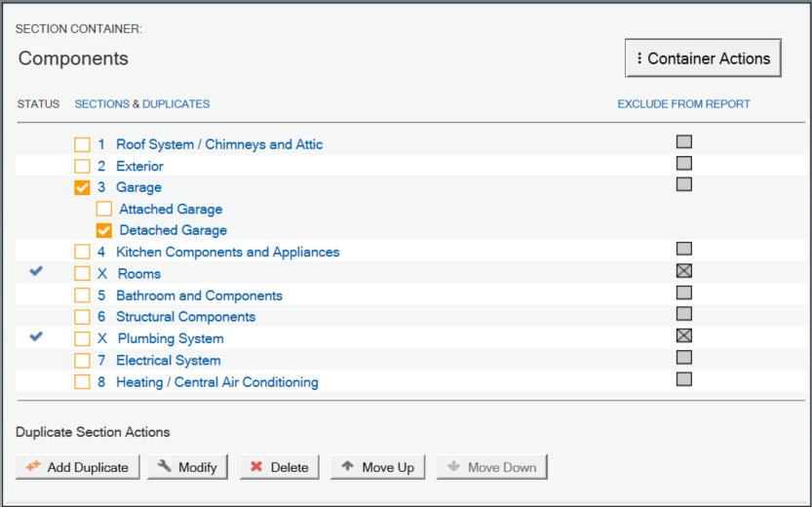This screenshot has height=507, width=812.
Task: Click the Move Up button
Action: pyautogui.click(x=377, y=467)
